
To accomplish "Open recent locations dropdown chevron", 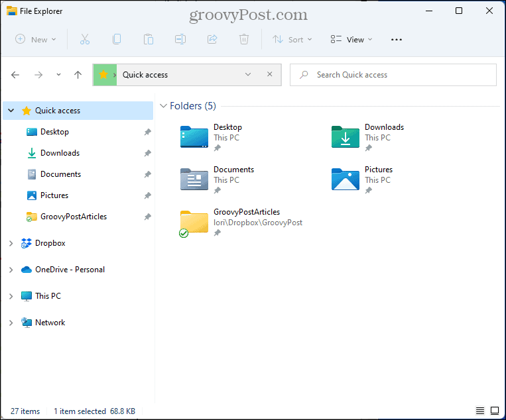I will [x=58, y=75].
